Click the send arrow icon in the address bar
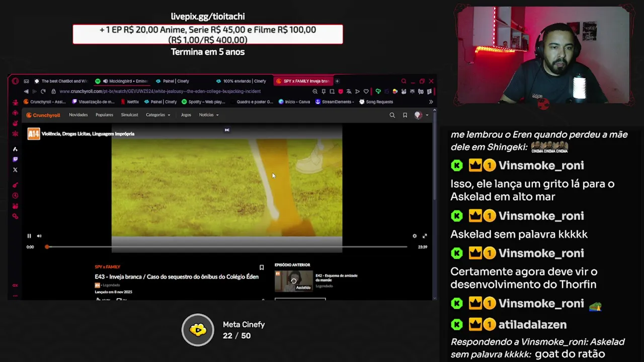644x362 pixels. tap(357, 92)
